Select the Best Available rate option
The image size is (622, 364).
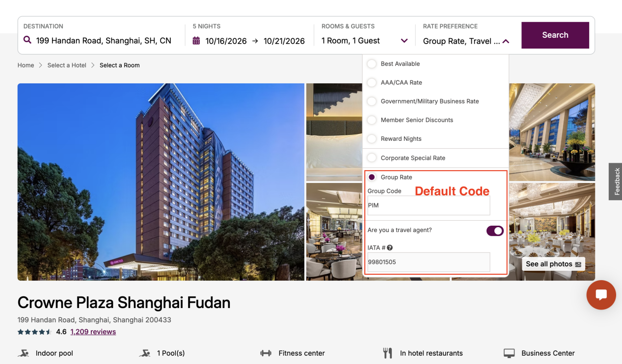[x=372, y=64]
